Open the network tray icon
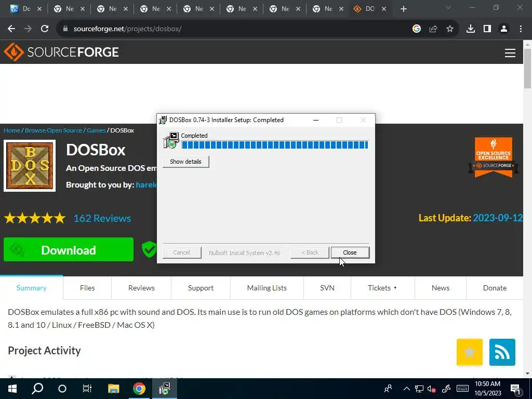 pyautogui.click(x=419, y=389)
